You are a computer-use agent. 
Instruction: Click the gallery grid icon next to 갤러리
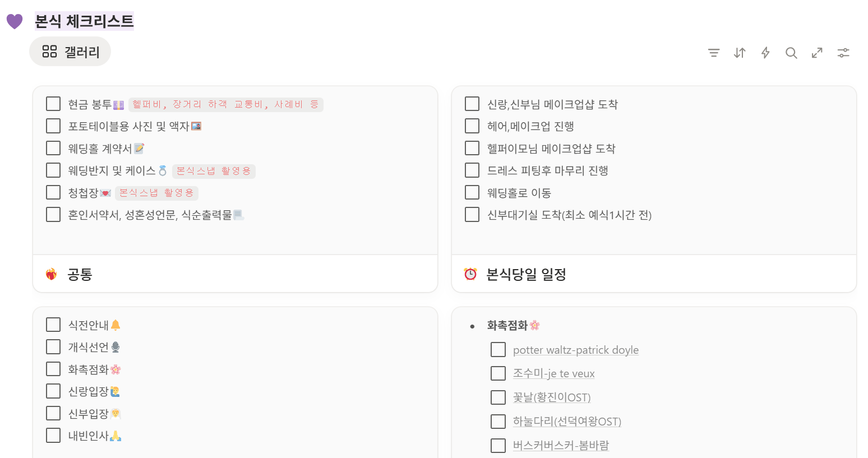point(48,51)
